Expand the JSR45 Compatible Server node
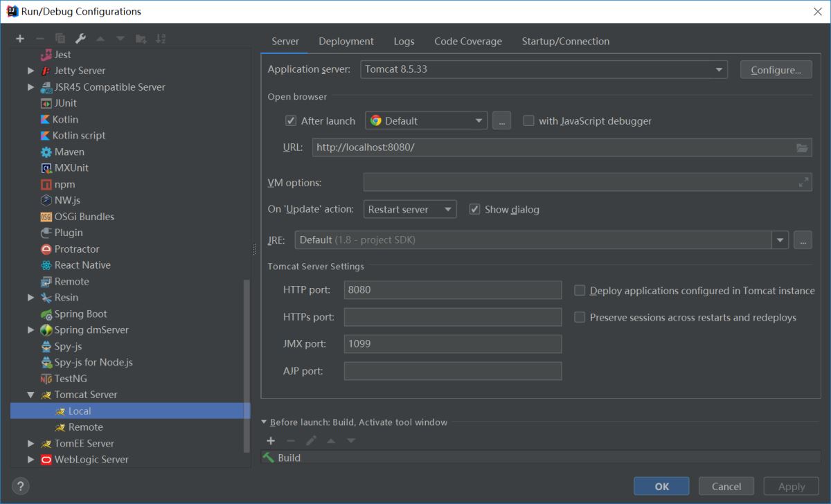 coord(30,87)
